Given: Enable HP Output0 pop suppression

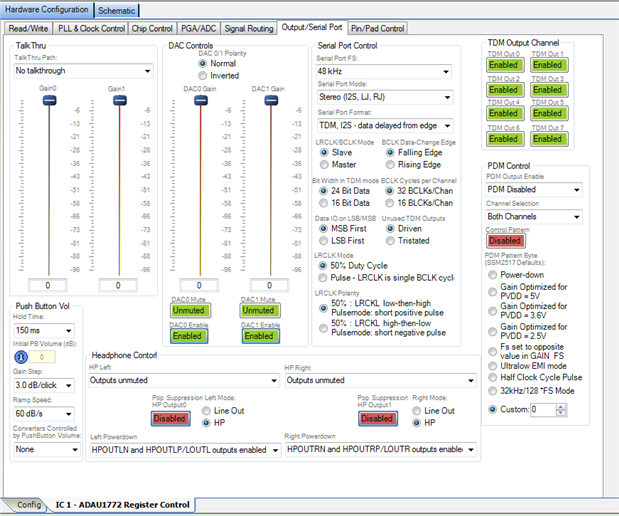Looking at the screenshot, I should 171,419.
